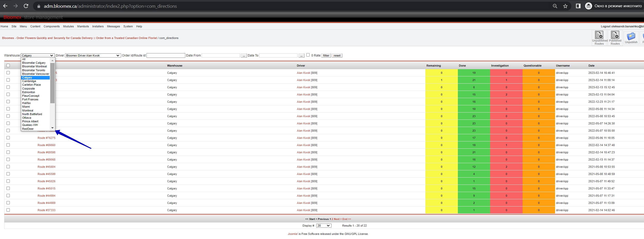Viewport: 644px width, 239px height.
Task: Open the browser zoom magnifier icon
Action: pos(555,6)
